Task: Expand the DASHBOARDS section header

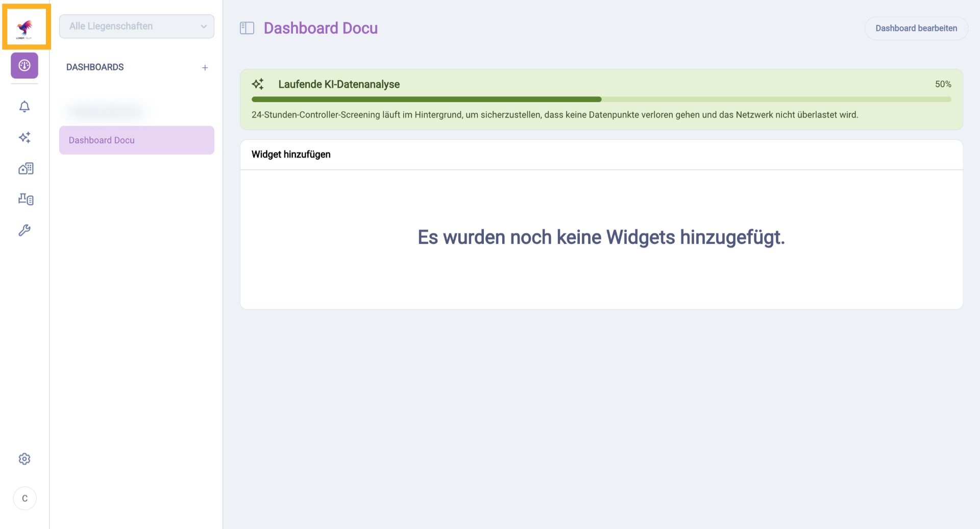Action: pyautogui.click(x=95, y=67)
